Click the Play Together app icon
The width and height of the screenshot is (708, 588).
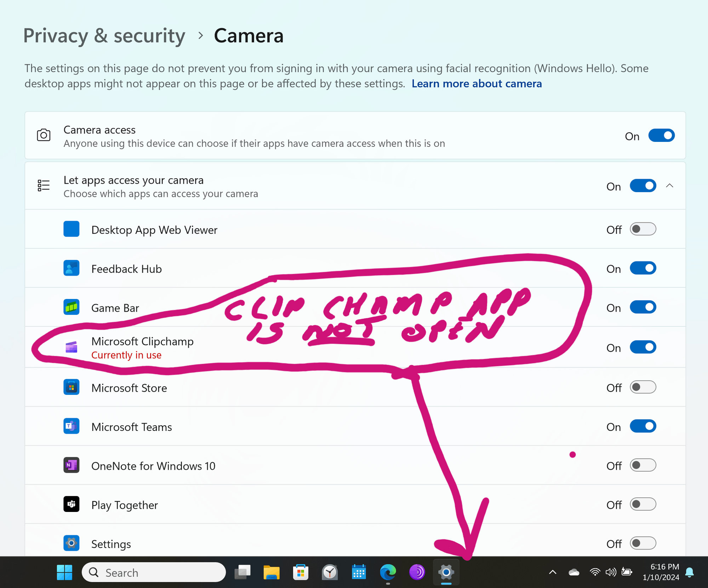click(x=71, y=504)
